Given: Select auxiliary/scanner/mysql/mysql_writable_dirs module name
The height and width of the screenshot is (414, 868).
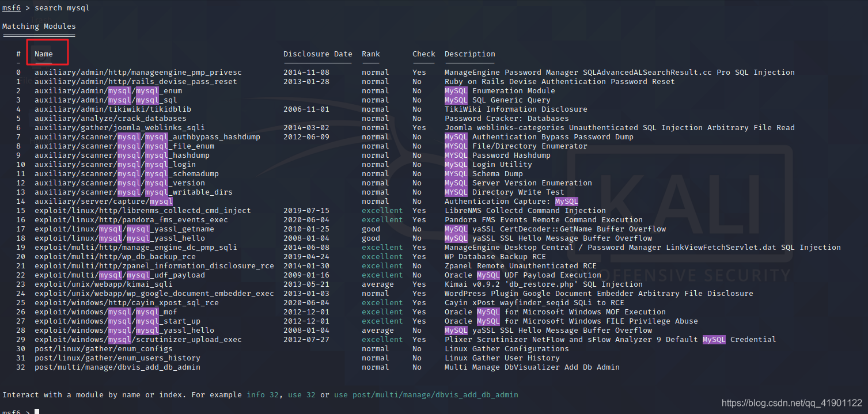Looking at the screenshot, I should (x=134, y=192).
